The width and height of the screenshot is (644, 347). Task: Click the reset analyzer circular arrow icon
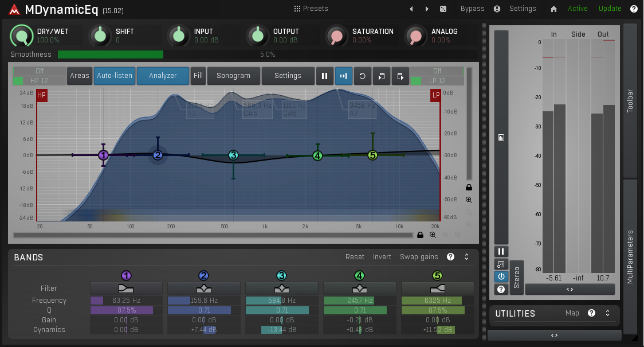point(362,76)
